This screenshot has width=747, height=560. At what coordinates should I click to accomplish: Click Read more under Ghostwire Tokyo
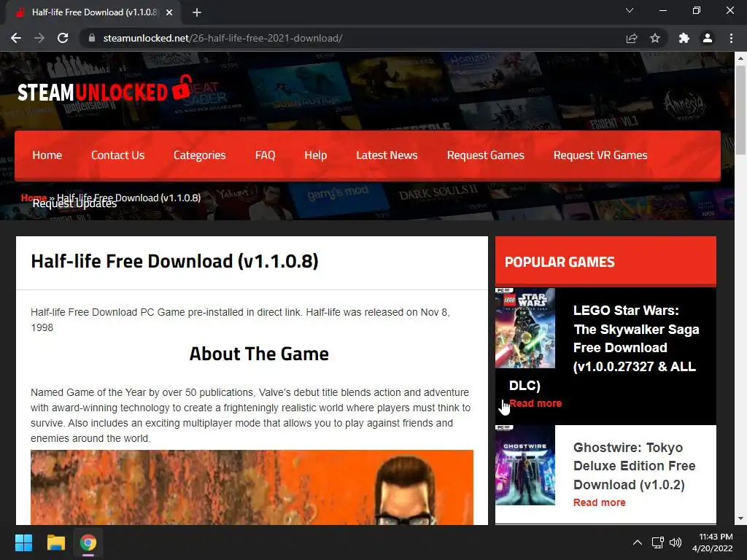[x=600, y=502]
